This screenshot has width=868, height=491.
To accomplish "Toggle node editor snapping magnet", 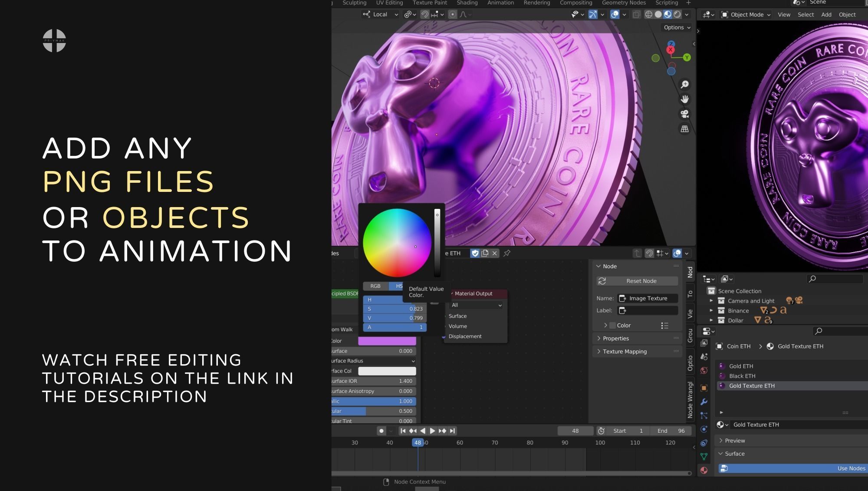I will click(x=649, y=253).
